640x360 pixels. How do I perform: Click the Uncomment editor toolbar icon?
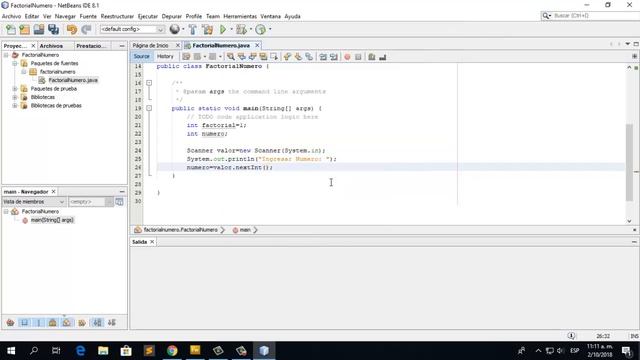[x=382, y=57]
